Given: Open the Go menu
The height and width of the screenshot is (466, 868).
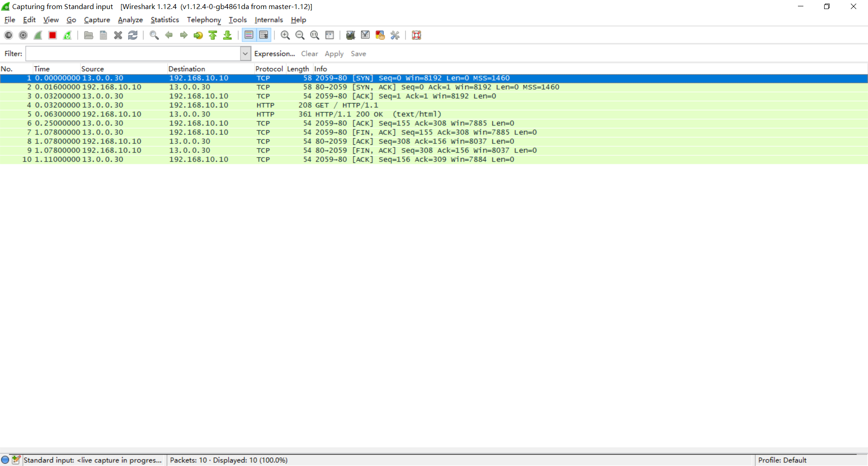Looking at the screenshot, I should (x=71, y=20).
